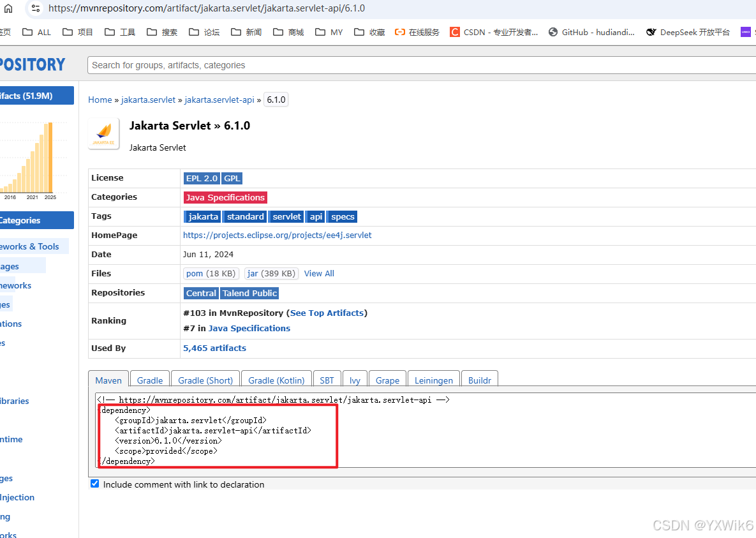
Task: Open the ALL bookmarks folder
Action: [36, 33]
